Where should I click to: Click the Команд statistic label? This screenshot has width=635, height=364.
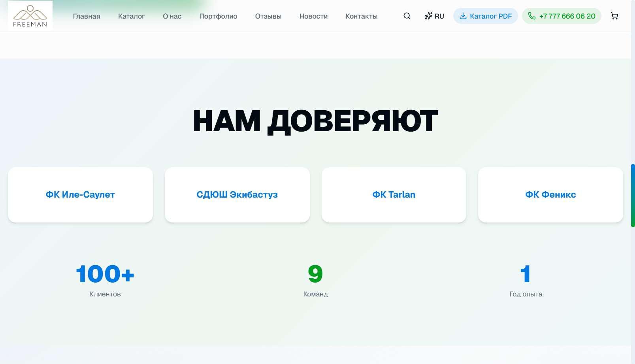(315, 294)
